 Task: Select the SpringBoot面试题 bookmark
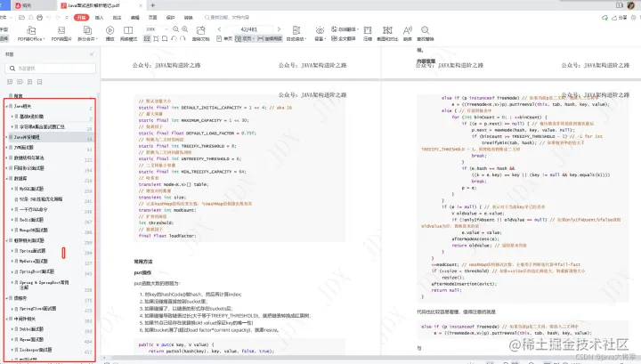coord(37,271)
